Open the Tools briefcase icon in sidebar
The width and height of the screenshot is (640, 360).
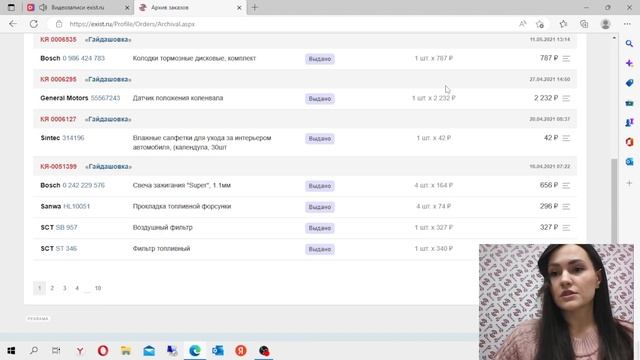pos(629,103)
